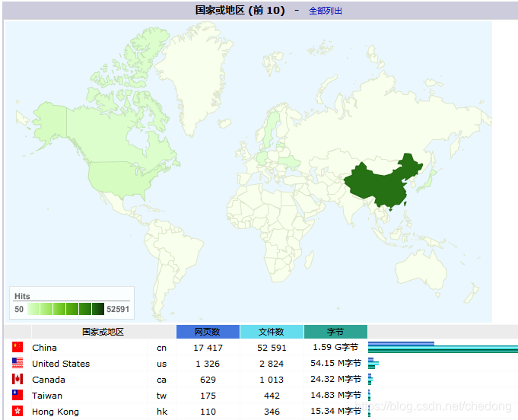Viewport: 518px width, 420px height.
Task: Click China's traffic bar graph
Action: [443, 347]
